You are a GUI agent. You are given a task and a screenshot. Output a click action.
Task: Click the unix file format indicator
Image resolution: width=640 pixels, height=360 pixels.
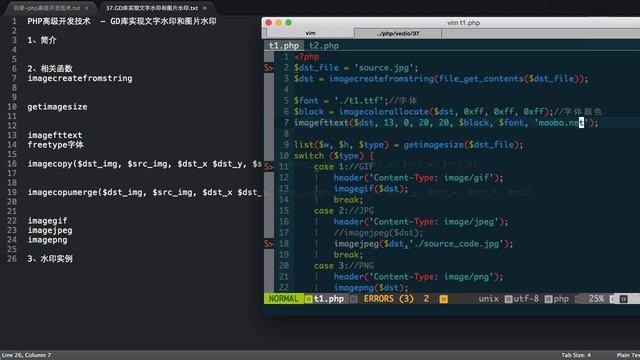click(x=489, y=299)
